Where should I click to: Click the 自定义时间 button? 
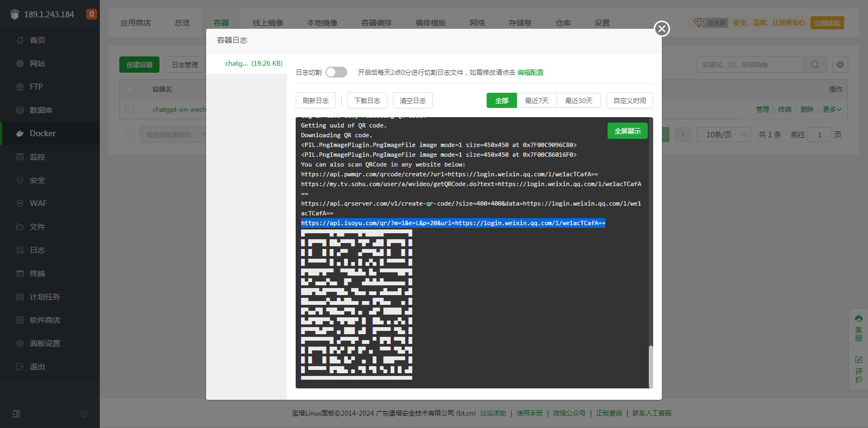tap(630, 100)
